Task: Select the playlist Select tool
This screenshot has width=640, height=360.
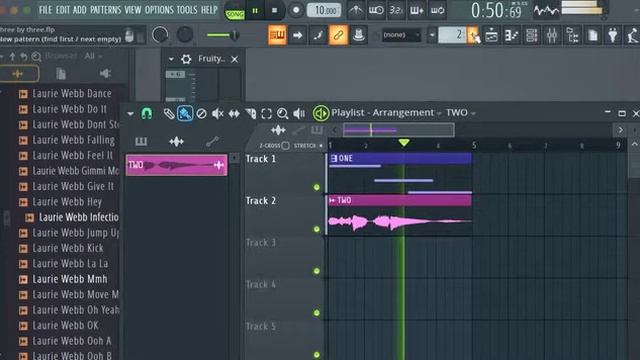Action: 267,113
